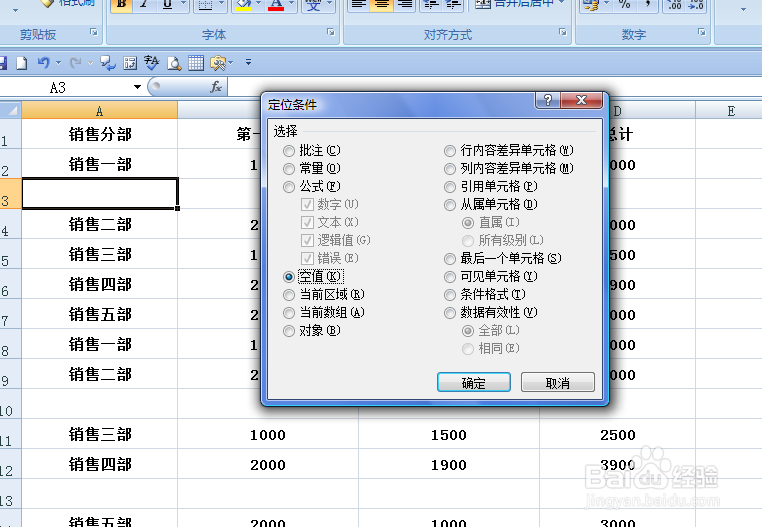Confirm with the 确定 button
This screenshot has height=527, width=762.
(474, 383)
